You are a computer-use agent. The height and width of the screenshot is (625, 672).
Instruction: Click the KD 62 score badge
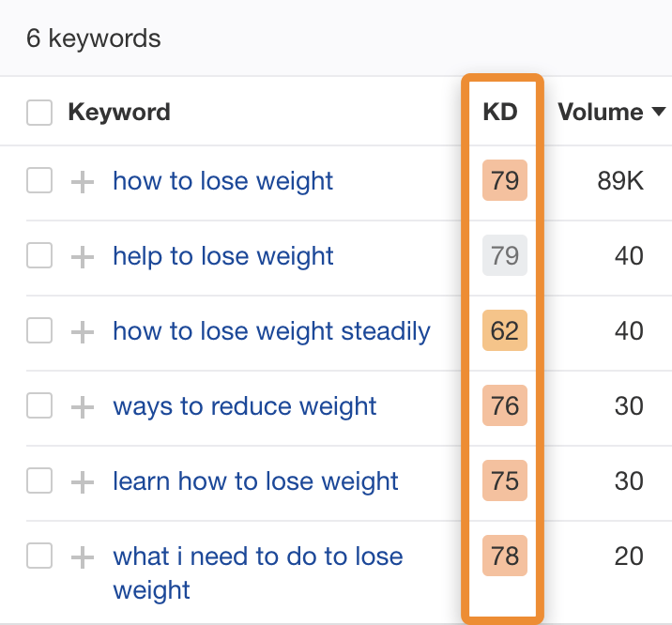tap(505, 331)
